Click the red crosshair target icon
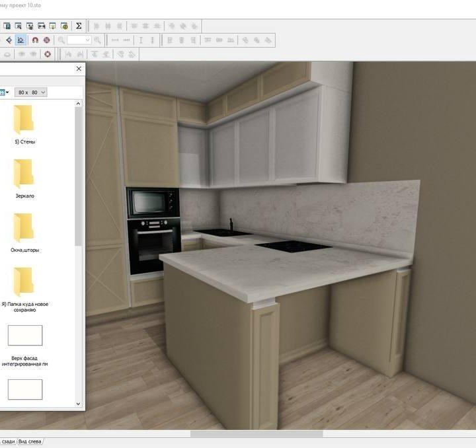 click(x=46, y=40)
